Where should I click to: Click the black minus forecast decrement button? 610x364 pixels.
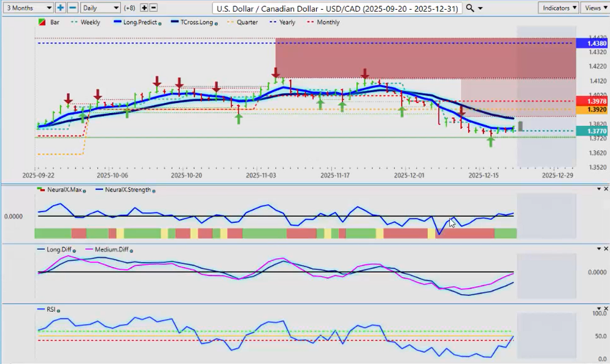point(153,8)
